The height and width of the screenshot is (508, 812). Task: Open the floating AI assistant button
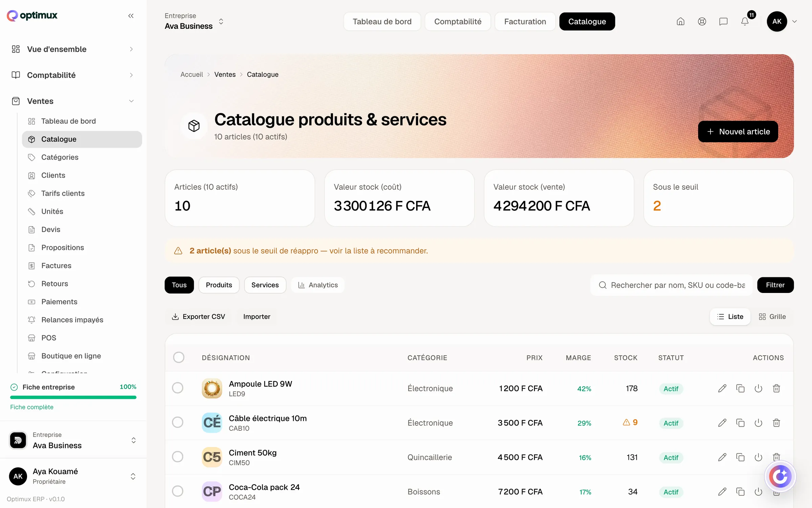(780, 477)
